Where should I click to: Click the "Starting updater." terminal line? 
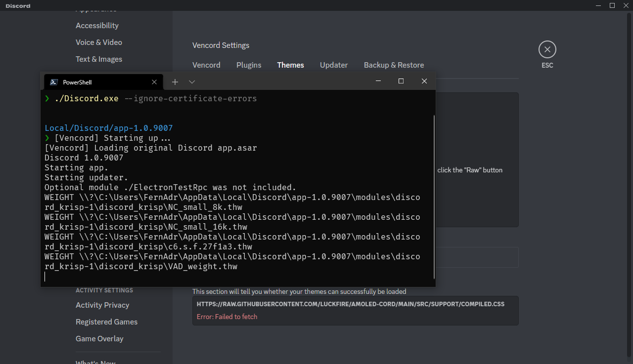coord(87,177)
